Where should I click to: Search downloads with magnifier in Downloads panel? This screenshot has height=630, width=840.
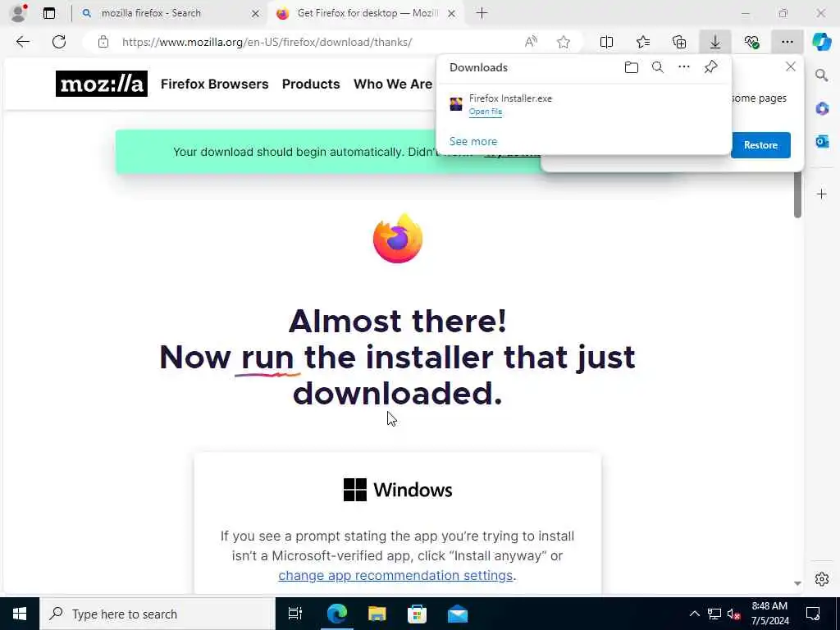tap(658, 67)
